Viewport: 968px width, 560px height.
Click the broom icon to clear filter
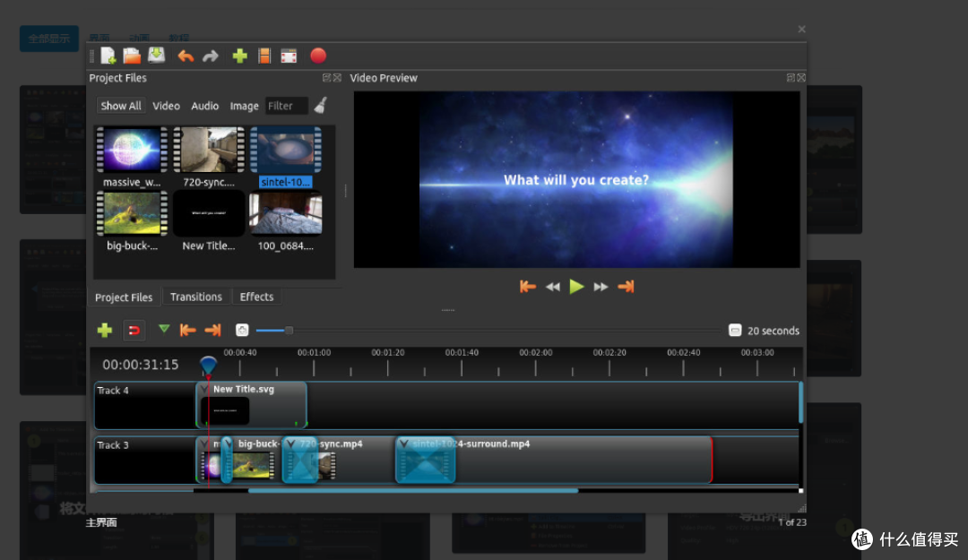pyautogui.click(x=320, y=106)
